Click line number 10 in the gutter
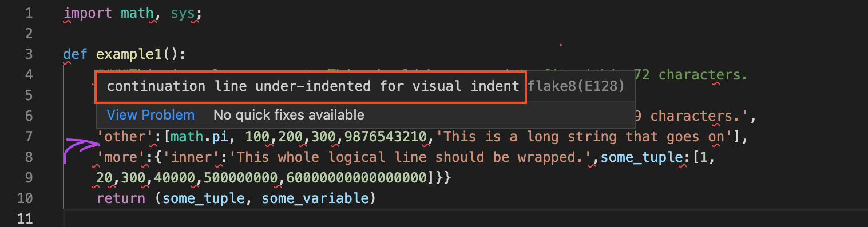 24,198
